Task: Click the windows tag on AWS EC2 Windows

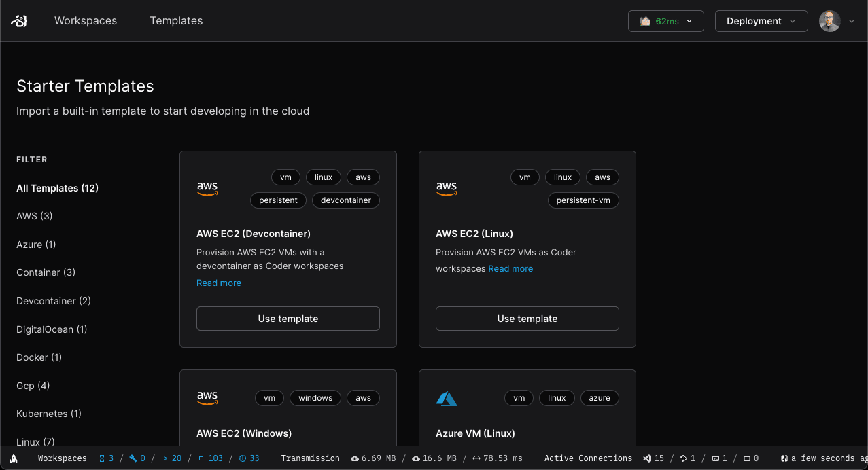Action: click(315, 398)
